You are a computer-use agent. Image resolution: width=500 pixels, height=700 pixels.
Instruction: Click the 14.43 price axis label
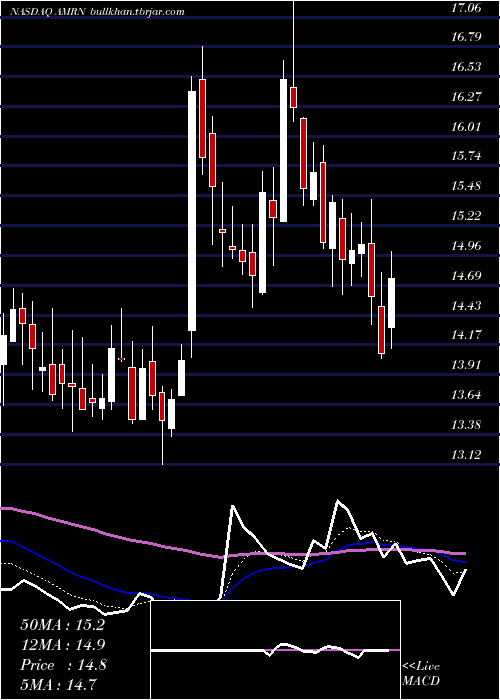pos(467,305)
